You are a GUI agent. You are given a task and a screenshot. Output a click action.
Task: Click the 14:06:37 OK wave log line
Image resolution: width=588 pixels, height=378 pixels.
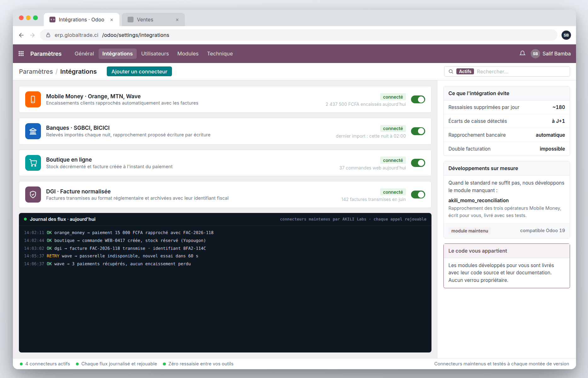point(107,264)
